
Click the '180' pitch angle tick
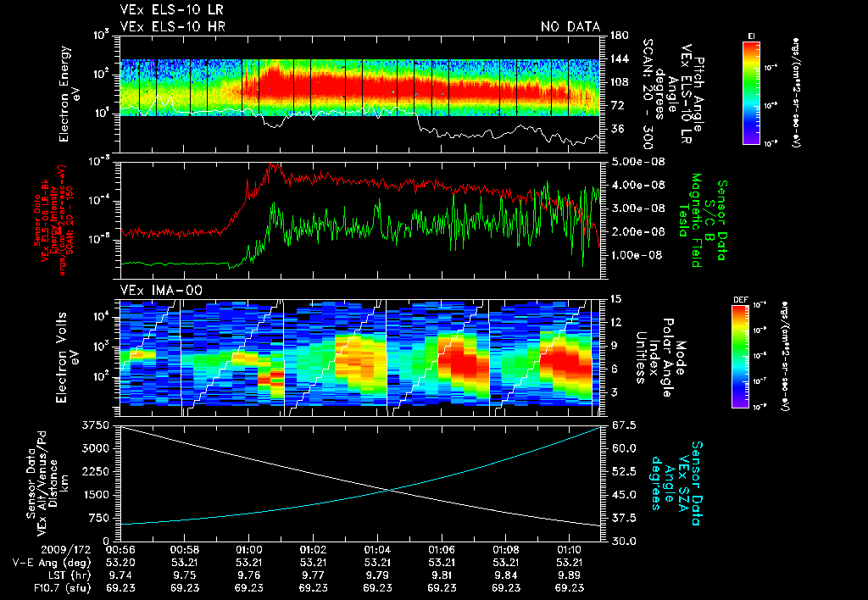620,36
